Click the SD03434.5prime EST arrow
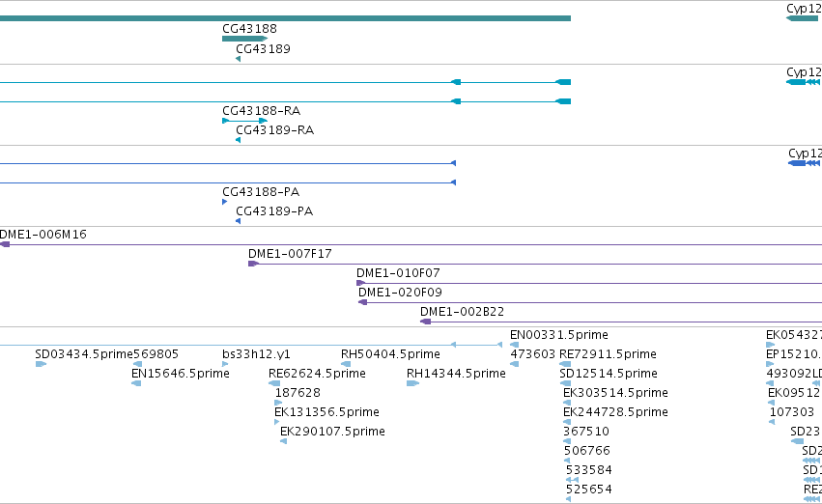 click(41, 364)
